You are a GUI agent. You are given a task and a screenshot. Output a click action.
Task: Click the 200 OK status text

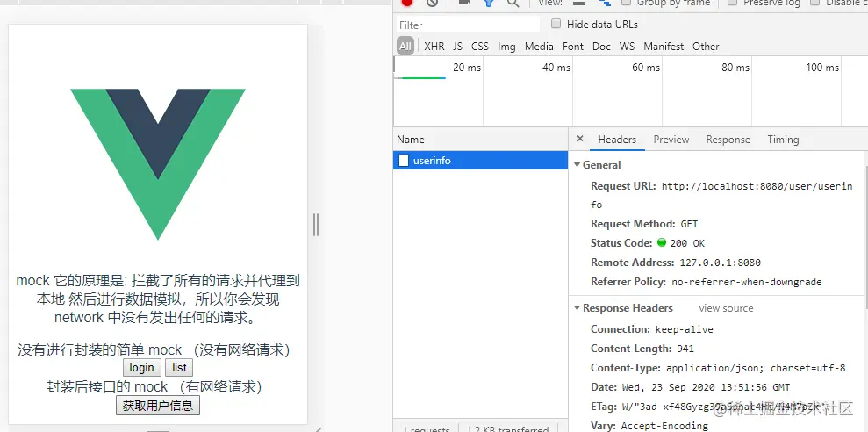point(687,243)
